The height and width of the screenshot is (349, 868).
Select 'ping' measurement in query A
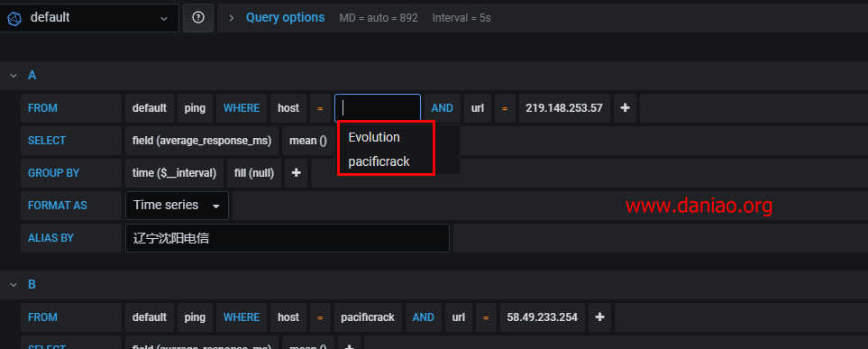pyautogui.click(x=196, y=108)
